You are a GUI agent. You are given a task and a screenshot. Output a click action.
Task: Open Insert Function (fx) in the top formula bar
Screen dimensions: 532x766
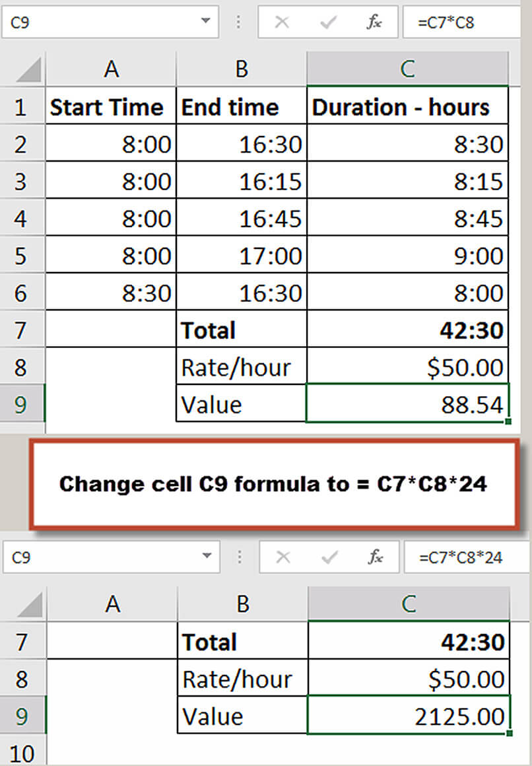point(374,22)
